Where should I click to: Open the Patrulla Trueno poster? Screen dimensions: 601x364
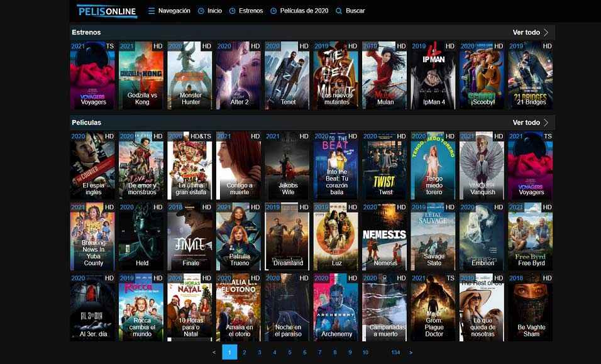pyautogui.click(x=239, y=236)
